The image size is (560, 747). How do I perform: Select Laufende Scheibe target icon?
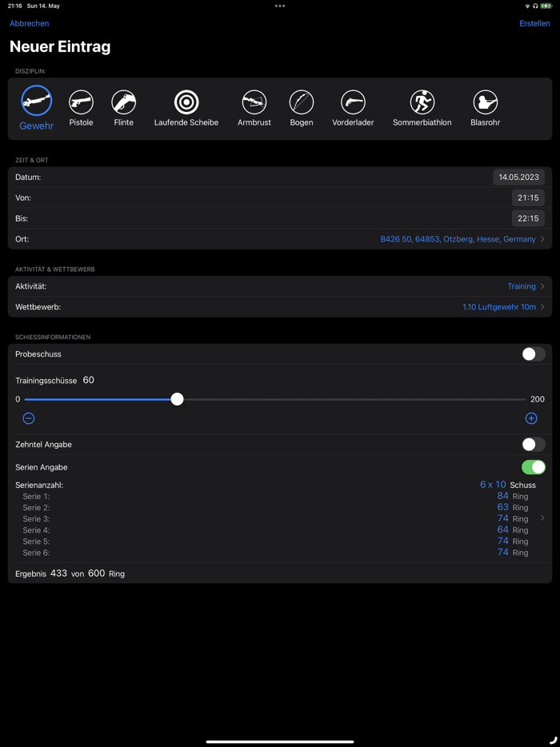186,102
